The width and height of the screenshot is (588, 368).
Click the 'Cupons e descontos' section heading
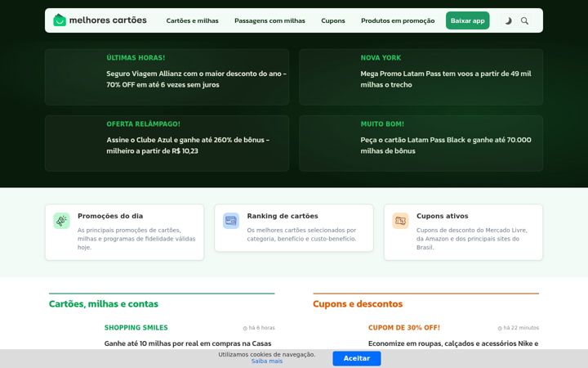coord(358,303)
